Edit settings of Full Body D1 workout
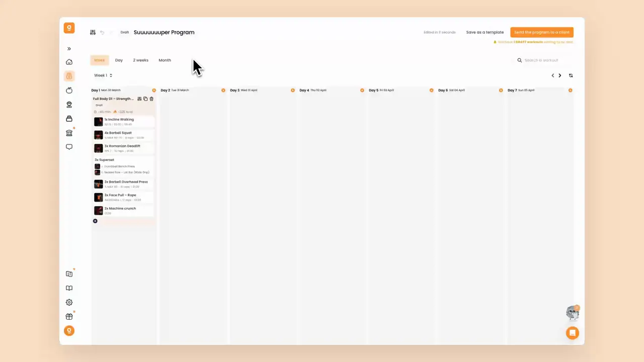Screen dimensions: 644x362 coord(139,99)
